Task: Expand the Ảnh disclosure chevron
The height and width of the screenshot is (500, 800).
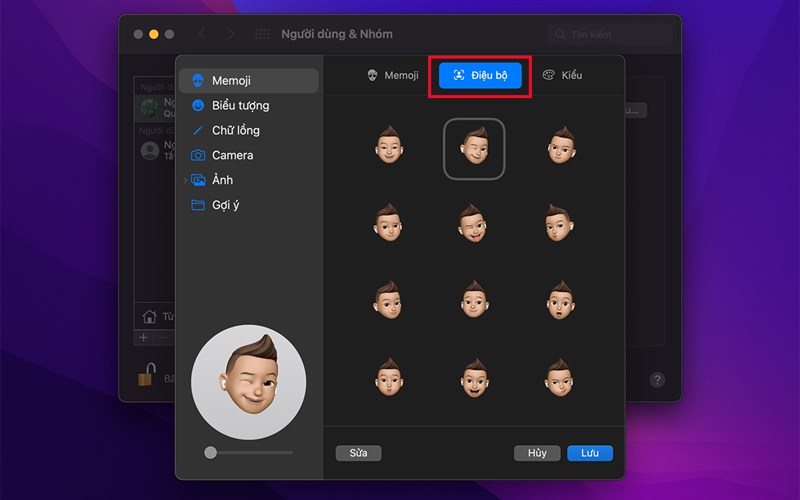Action: click(185, 180)
